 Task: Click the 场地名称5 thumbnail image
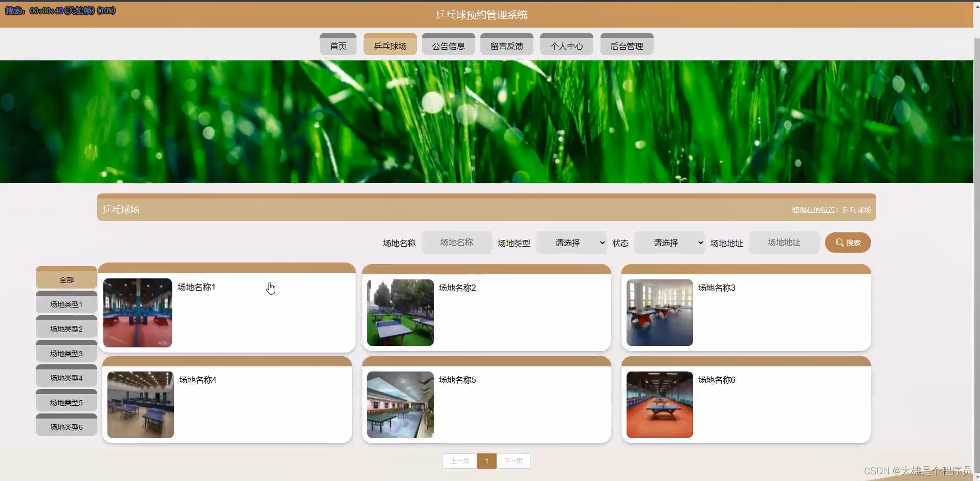(x=400, y=405)
